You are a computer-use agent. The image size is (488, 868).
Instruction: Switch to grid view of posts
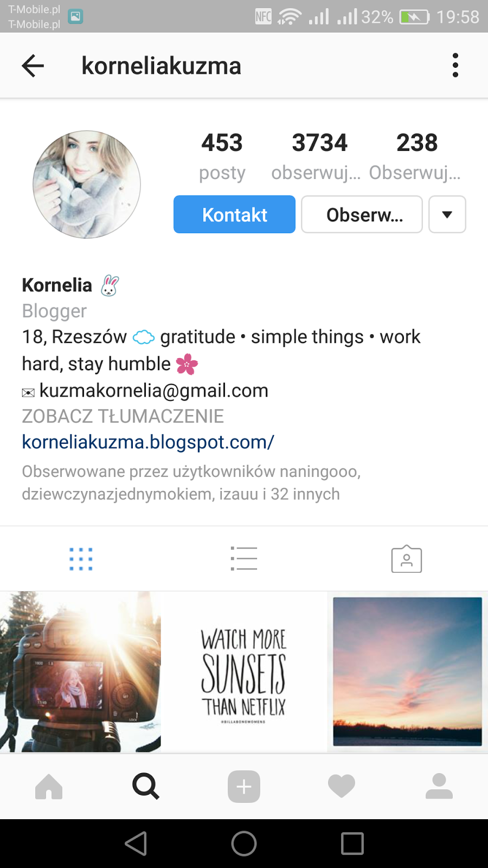point(81,559)
